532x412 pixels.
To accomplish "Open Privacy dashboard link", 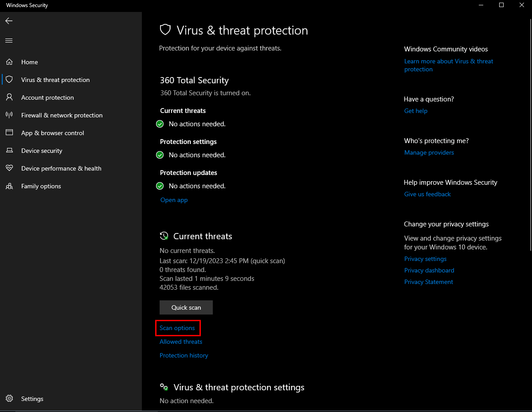I will click(x=429, y=271).
